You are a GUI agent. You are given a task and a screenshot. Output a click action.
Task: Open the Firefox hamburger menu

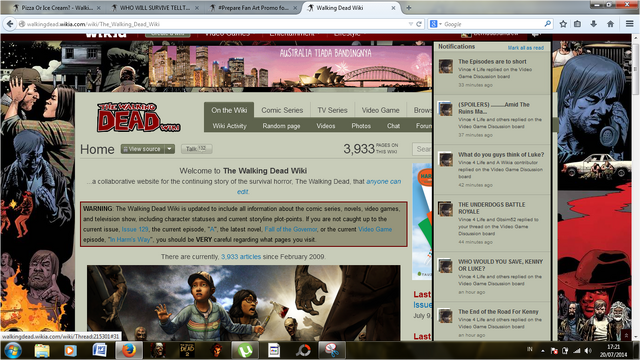[x=630, y=24]
